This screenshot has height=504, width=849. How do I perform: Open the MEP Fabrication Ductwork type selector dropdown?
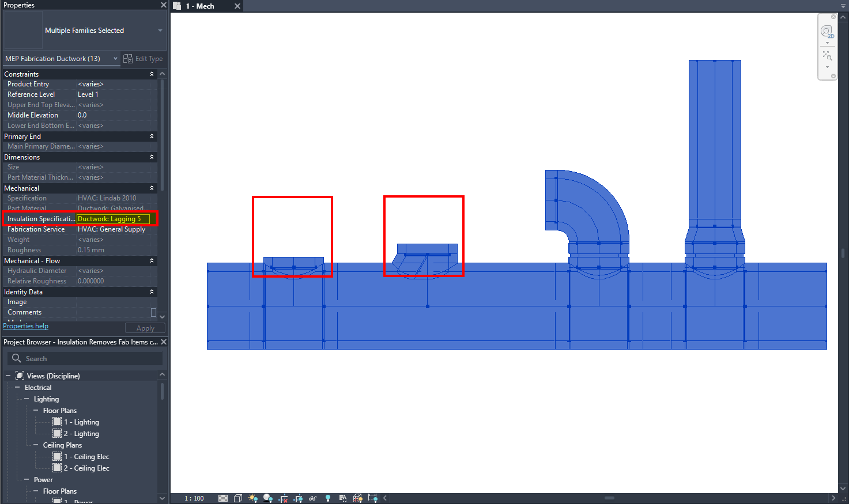click(115, 58)
